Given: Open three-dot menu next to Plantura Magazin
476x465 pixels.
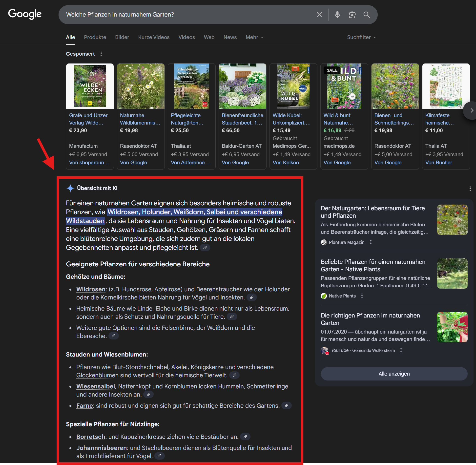Looking at the screenshot, I should (x=371, y=242).
